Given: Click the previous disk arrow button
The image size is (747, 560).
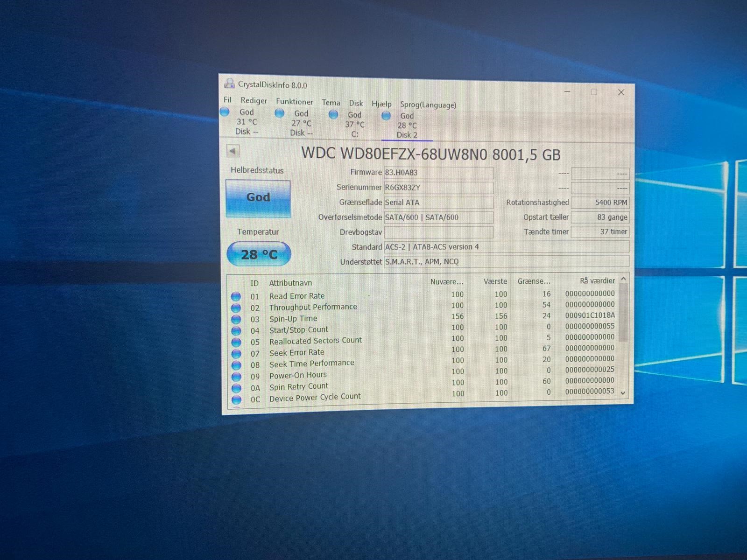Looking at the screenshot, I should click(233, 151).
